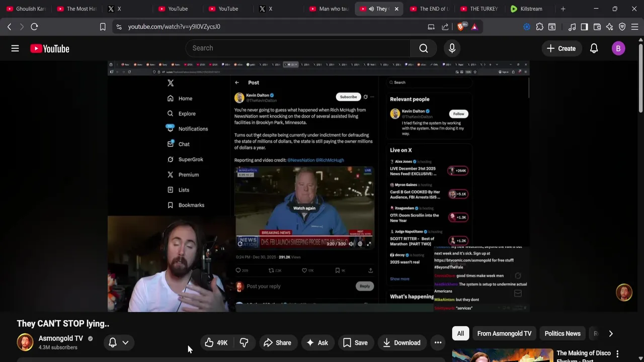Click the page vertical scrollbar
This screenshot has width=644, height=362.
click(640, 78)
